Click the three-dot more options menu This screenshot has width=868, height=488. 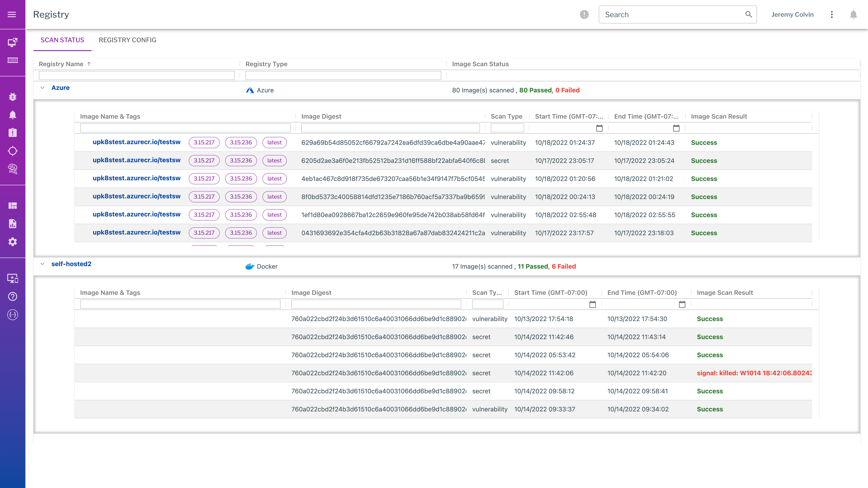pos(832,14)
